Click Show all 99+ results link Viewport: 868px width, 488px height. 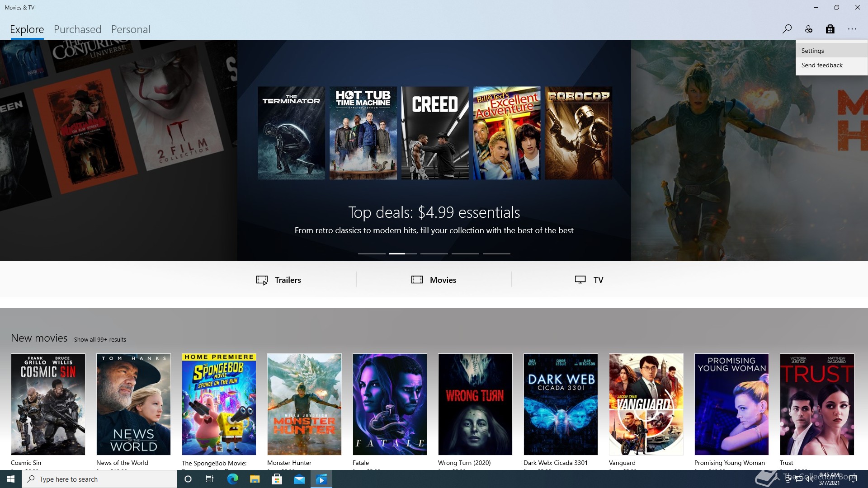[100, 339]
